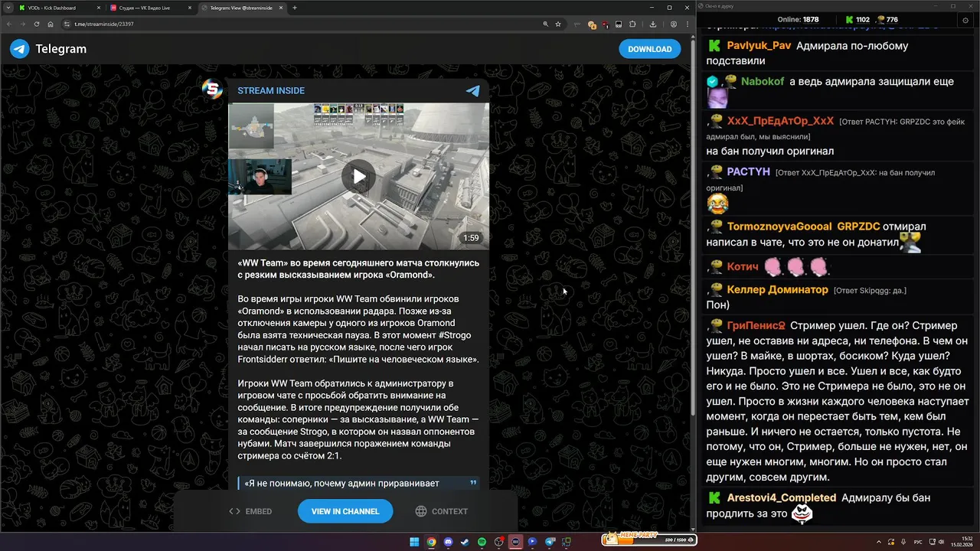This screenshot has height=551, width=980.
Task: Click the Stream Inside channel avatar
Action: (212, 89)
